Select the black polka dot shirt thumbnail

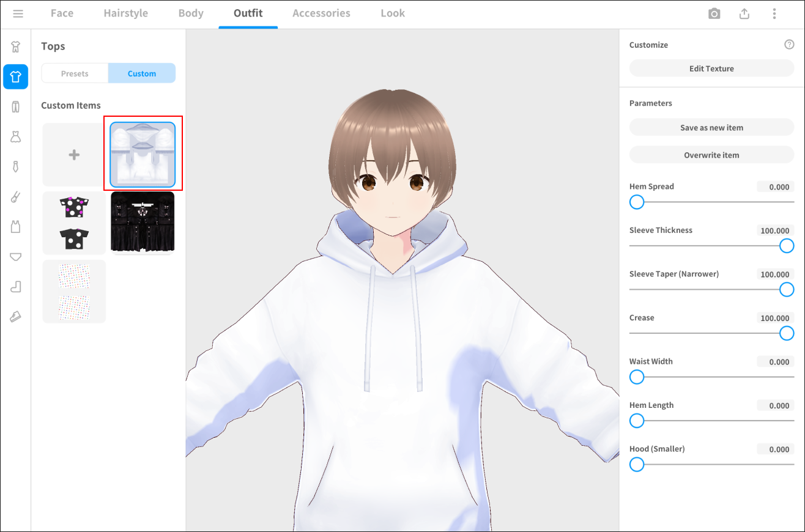[x=74, y=223]
